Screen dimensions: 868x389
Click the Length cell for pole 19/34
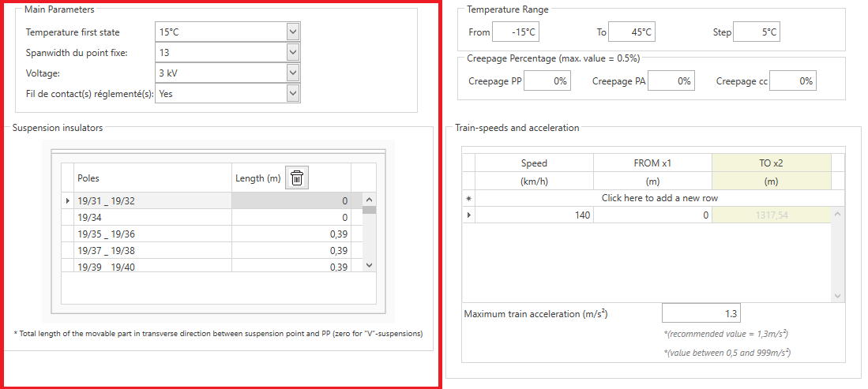291,217
